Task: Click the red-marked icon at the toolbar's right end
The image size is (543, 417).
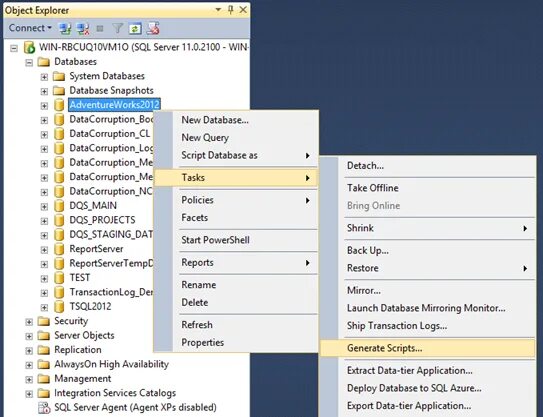Action: (x=153, y=28)
